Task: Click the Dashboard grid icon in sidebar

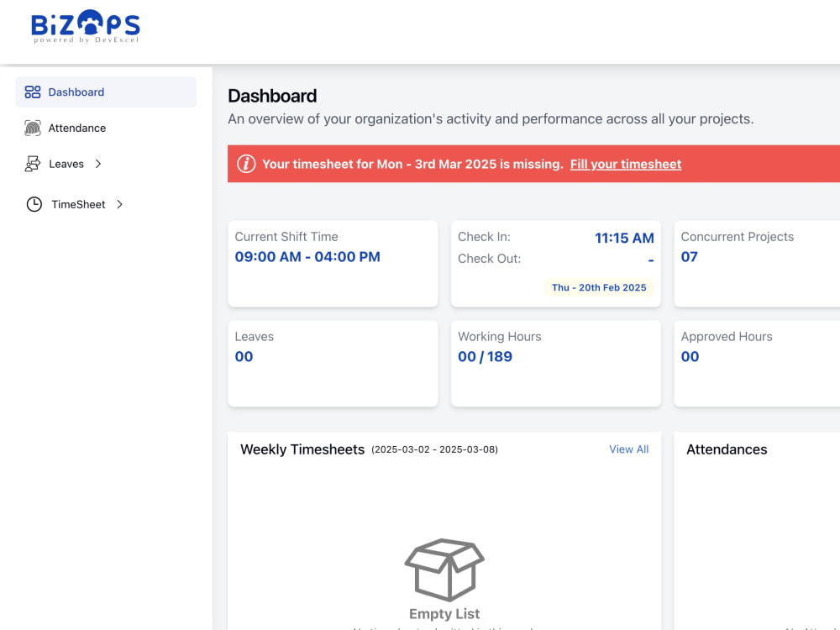Action: tap(33, 92)
